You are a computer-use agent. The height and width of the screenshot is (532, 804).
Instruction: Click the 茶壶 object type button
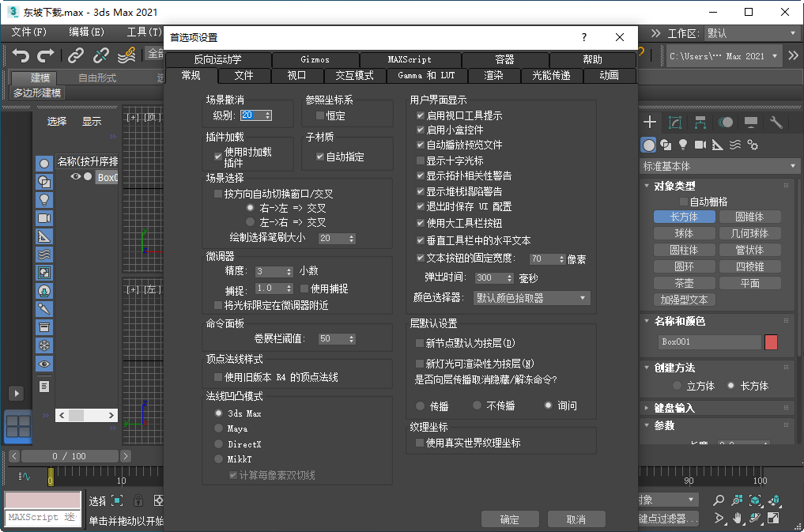pos(683,282)
